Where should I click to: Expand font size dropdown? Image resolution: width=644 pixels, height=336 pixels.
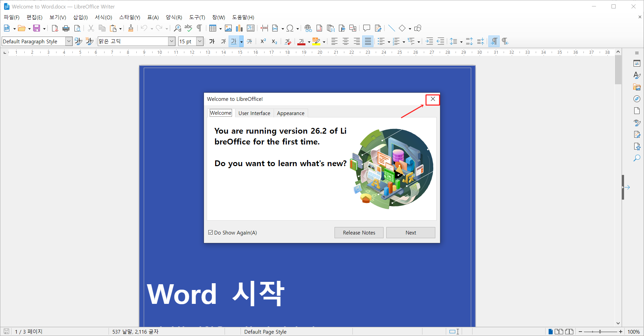pyautogui.click(x=200, y=41)
